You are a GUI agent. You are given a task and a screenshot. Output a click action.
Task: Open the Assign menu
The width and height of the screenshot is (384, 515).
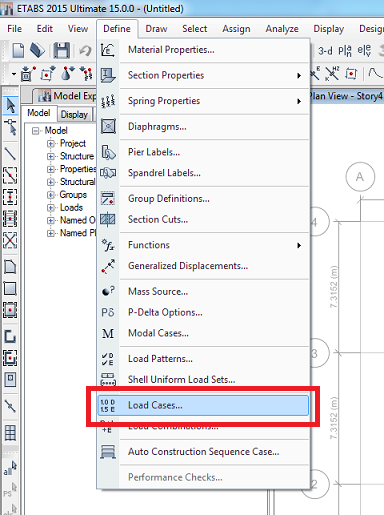point(236,29)
